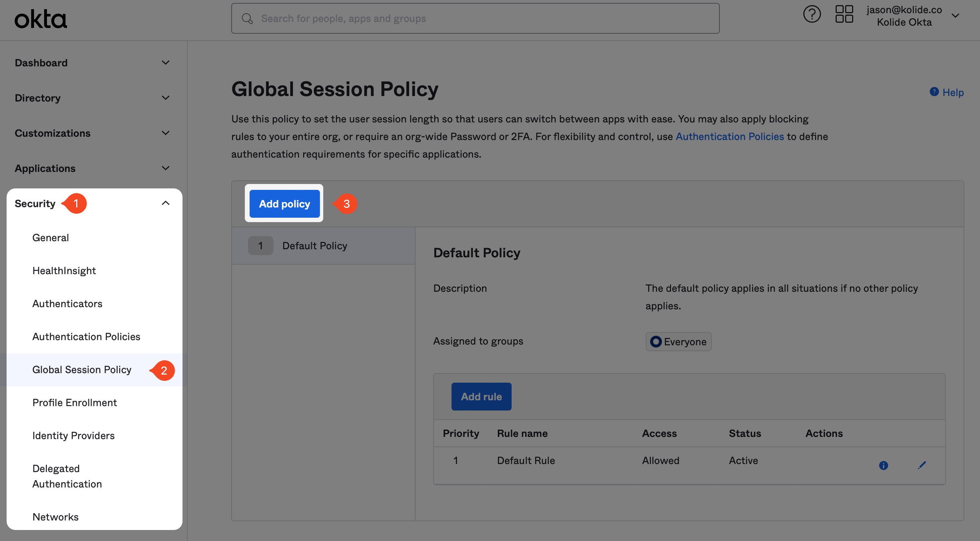The height and width of the screenshot is (541, 980).
Task: Click the Assigned to groups label
Action: pyautogui.click(x=478, y=341)
